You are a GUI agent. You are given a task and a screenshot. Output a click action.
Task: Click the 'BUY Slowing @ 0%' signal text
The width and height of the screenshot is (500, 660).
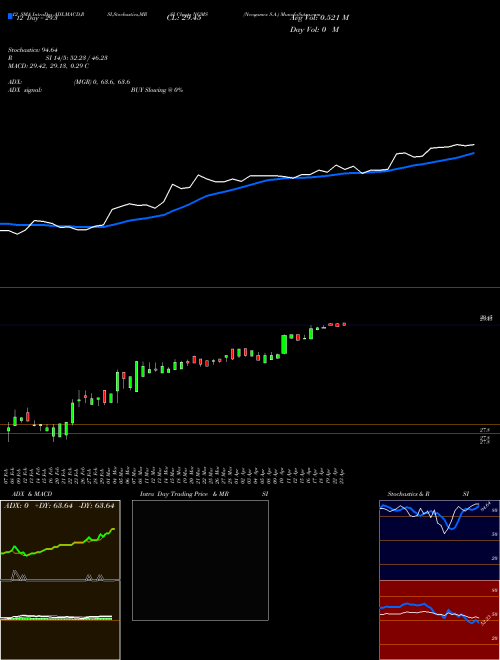(157, 90)
